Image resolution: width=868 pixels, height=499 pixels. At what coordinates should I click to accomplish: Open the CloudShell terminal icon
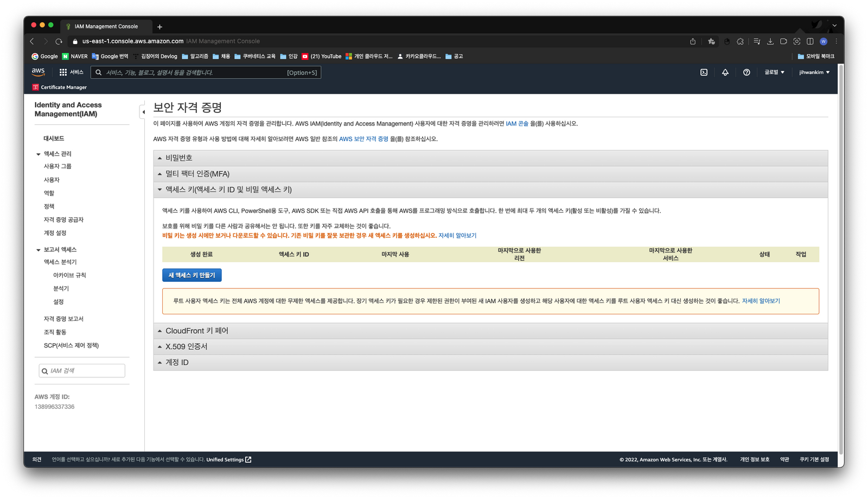(x=704, y=72)
